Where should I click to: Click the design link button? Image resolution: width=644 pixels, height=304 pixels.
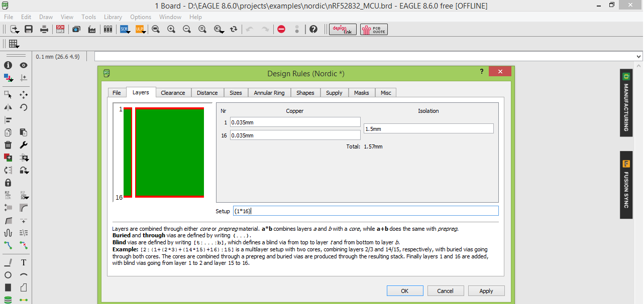click(x=343, y=29)
